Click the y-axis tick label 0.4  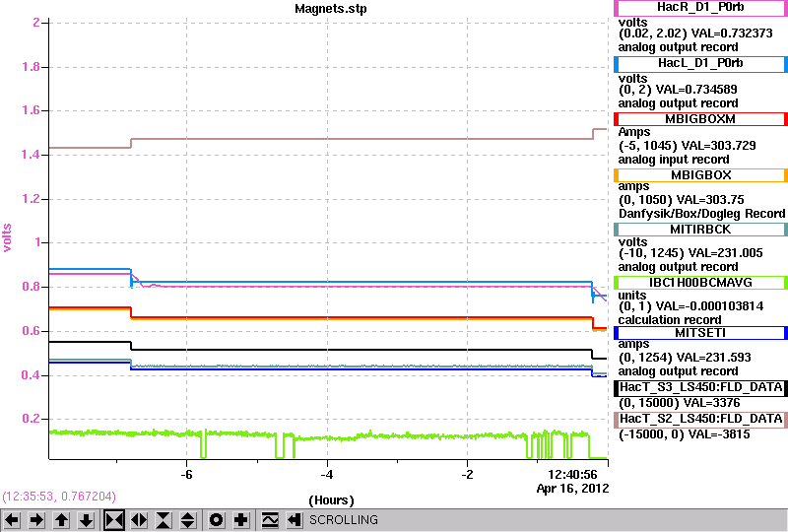(32, 375)
